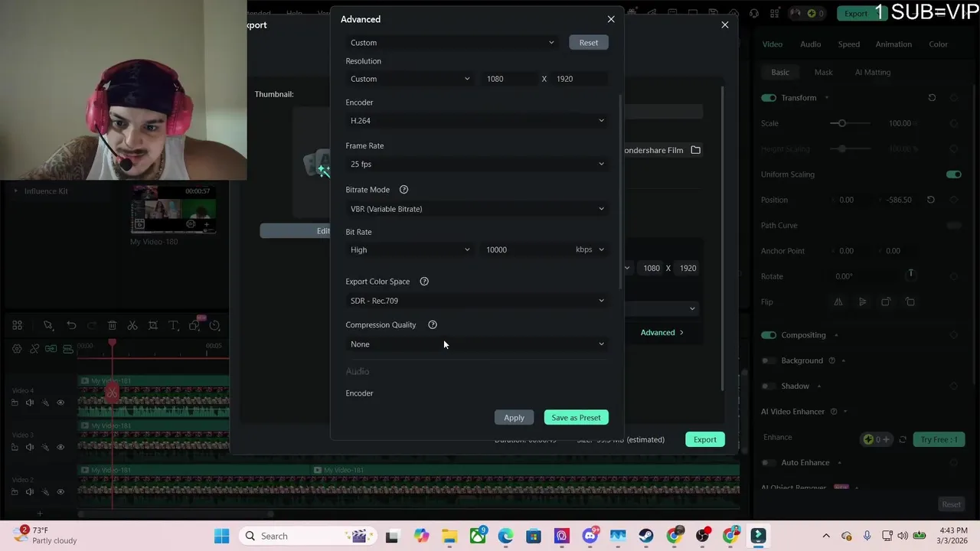The height and width of the screenshot is (551, 980).
Task: Click the bitrate 10000 input field
Action: 527,249
